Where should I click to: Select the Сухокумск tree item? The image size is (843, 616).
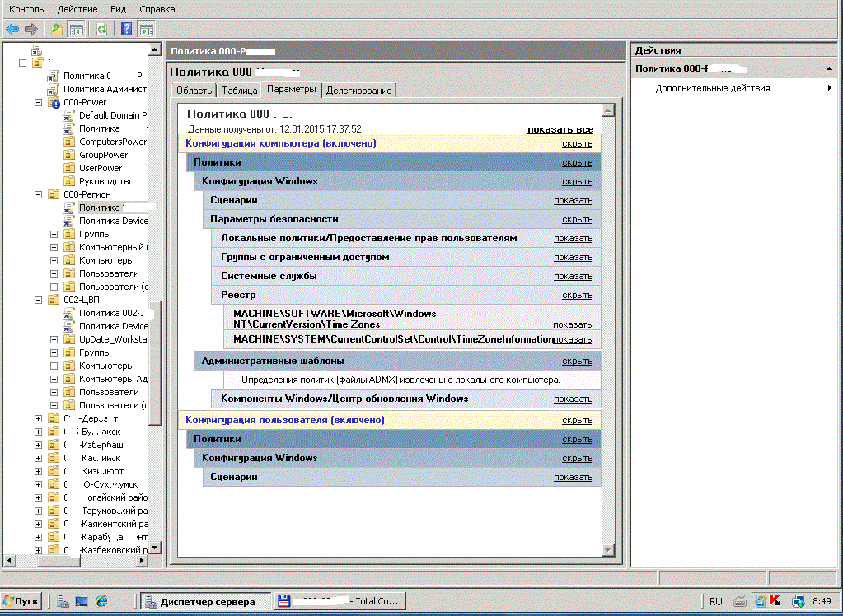tap(110, 484)
